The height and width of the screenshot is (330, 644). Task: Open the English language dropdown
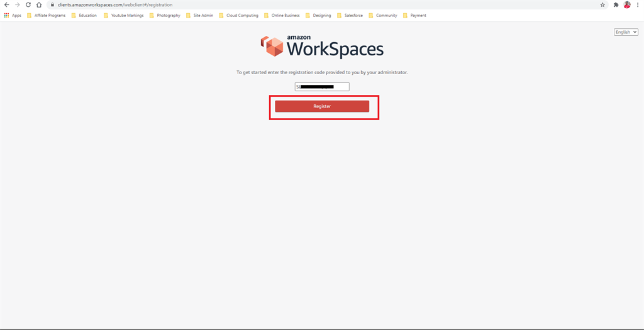[x=626, y=32]
